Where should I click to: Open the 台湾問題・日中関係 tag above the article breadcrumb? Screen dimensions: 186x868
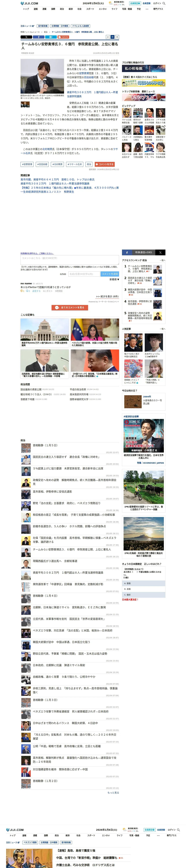click(x=60, y=26)
